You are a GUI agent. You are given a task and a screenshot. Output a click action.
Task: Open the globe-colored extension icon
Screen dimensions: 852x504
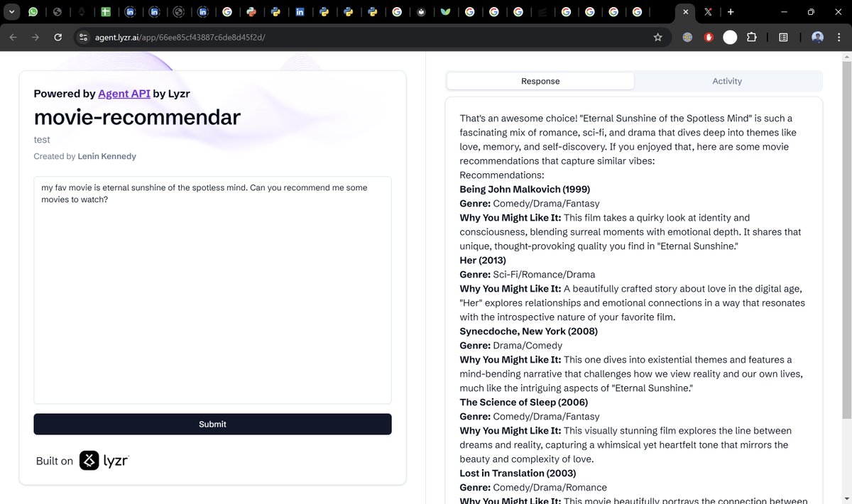pos(687,37)
